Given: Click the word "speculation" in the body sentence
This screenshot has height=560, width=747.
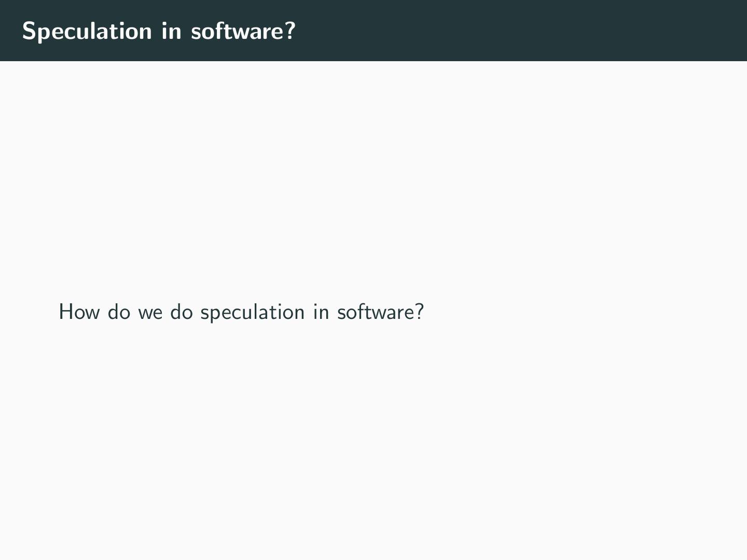Looking at the screenshot, I should pyautogui.click(x=252, y=312).
